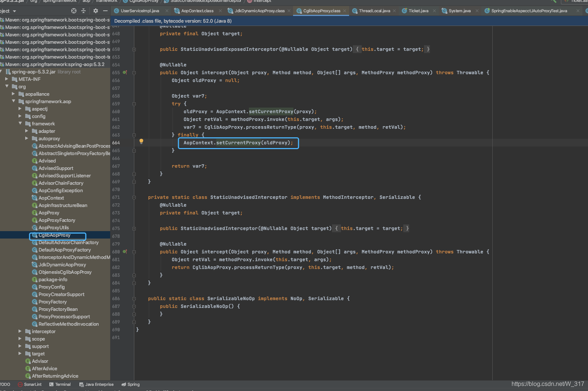Viewport: 588px width, 391px height.
Task: Click the override gutter marker on line 680
Action: [125, 252]
